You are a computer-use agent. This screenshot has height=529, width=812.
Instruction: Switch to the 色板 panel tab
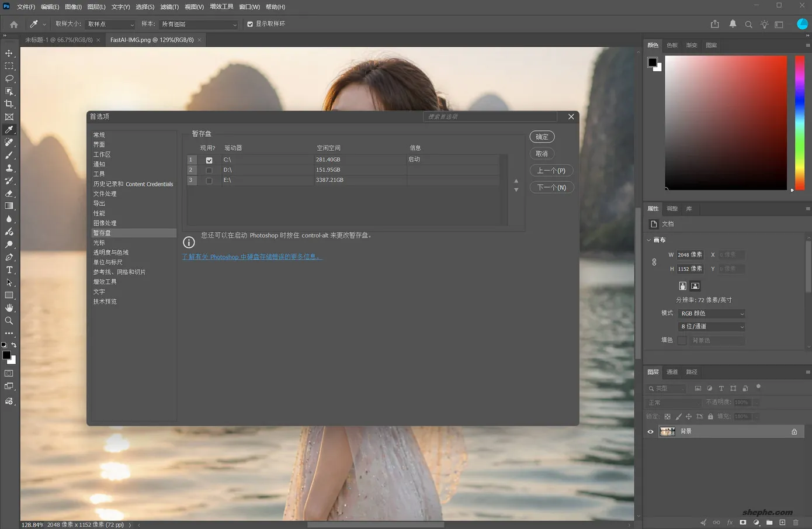click(x=672, y=46)
